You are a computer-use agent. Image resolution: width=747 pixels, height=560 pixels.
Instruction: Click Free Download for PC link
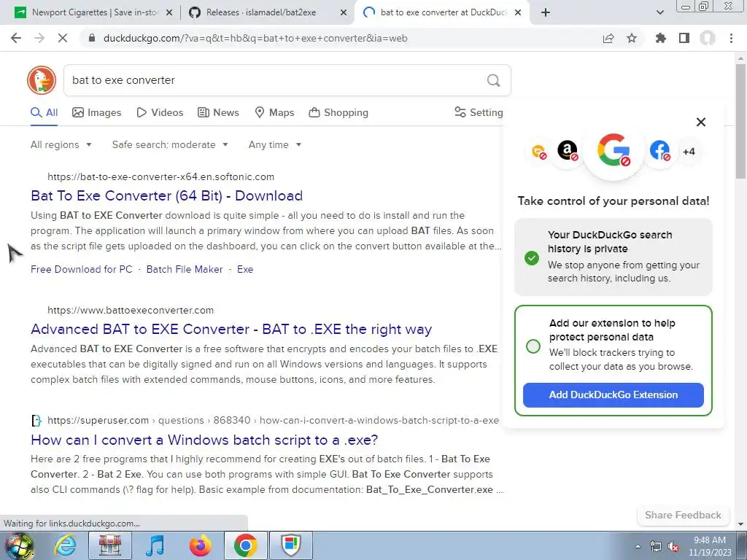[x=82, y=269]
